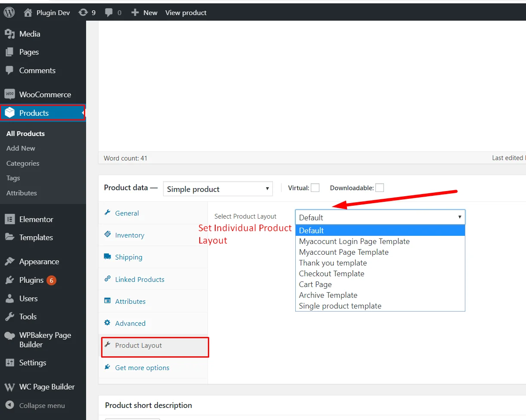Switch to the Inventory tab
The image size is (526, 420).
(130, 235)
